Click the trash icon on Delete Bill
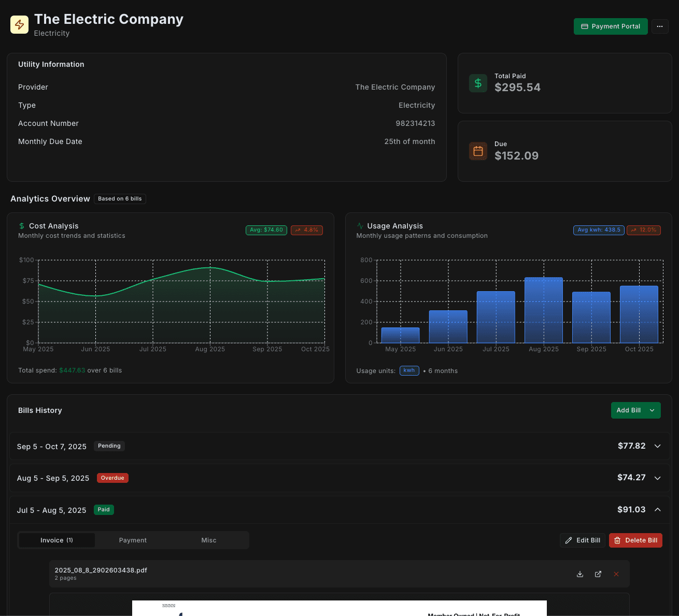Viewport: 679px width, 616px height. click(x=617, y=540)
